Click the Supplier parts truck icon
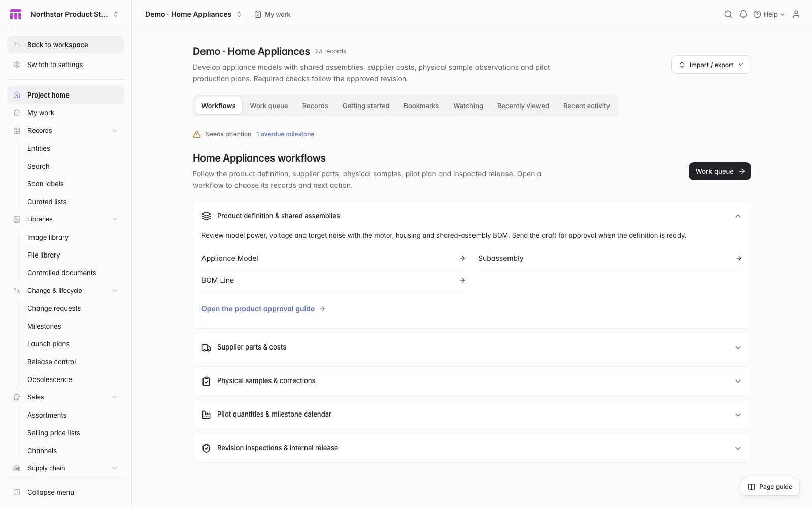Image resolution: width=812 pixels, height=508 pixels. click(x=206, y=347)
